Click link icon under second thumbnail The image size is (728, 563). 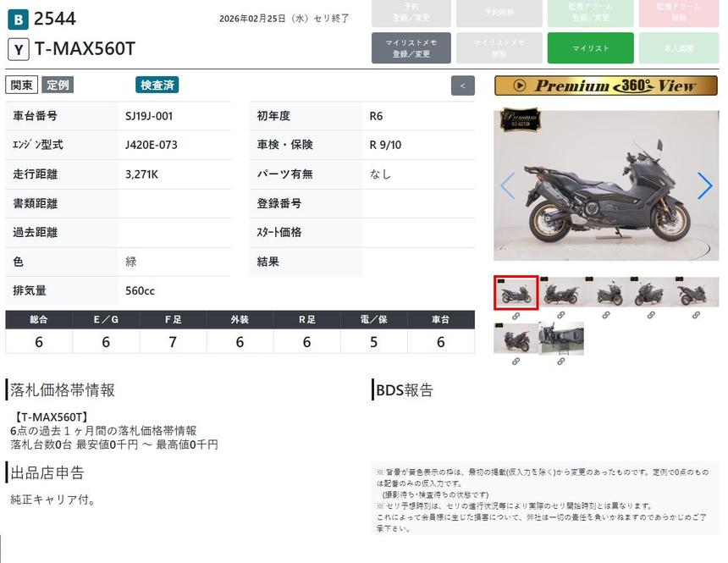pos(560,316)
